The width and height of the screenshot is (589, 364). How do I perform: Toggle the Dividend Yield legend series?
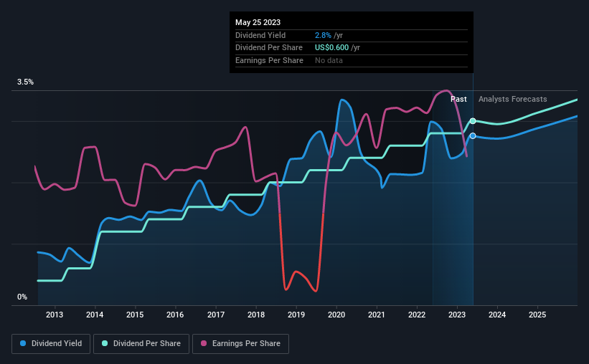coord(51,344)
